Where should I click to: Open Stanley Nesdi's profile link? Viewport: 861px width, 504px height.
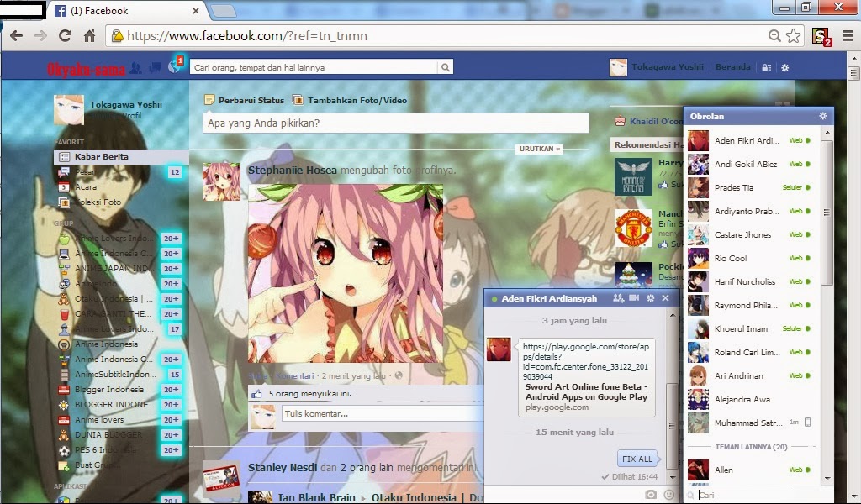click(x=283, y=467)
